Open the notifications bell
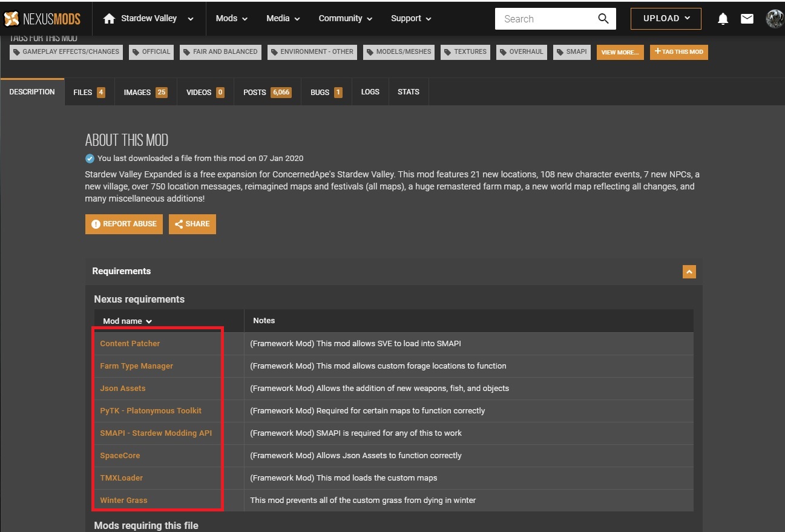785x532 pixels. (x=723, y=19)
